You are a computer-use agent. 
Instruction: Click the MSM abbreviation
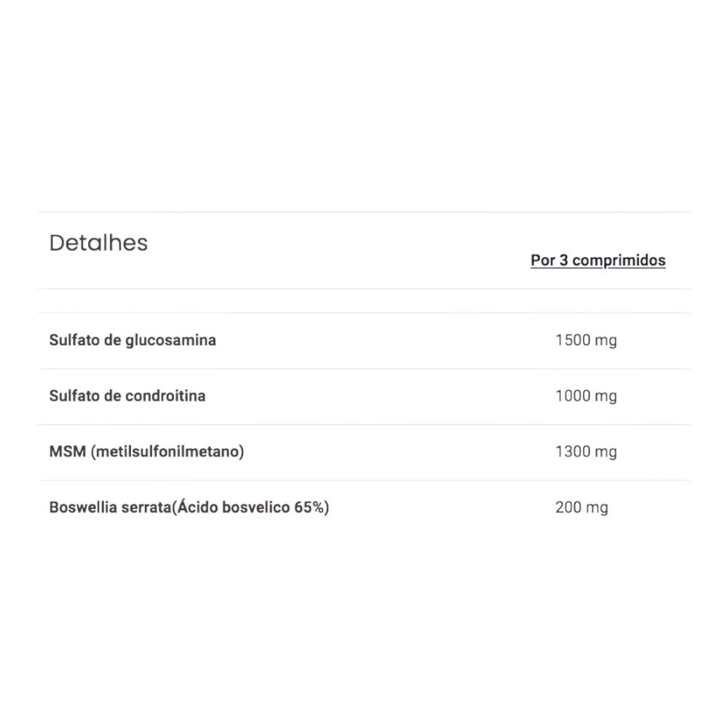click(x=68, y=451)
